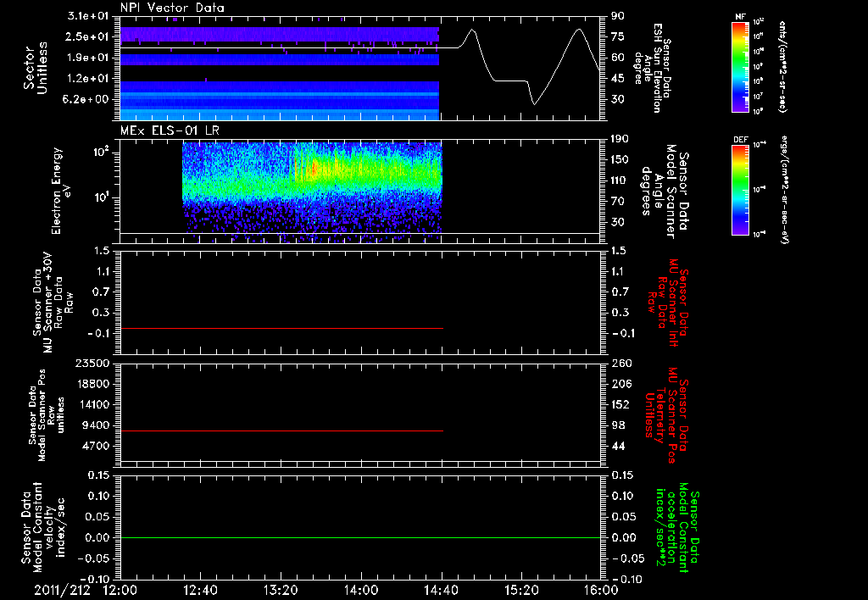Click the "MU Scanner +30V Raw Data" axis label
The width and height of the screenshot is (868, 600).
pos(53,303)
